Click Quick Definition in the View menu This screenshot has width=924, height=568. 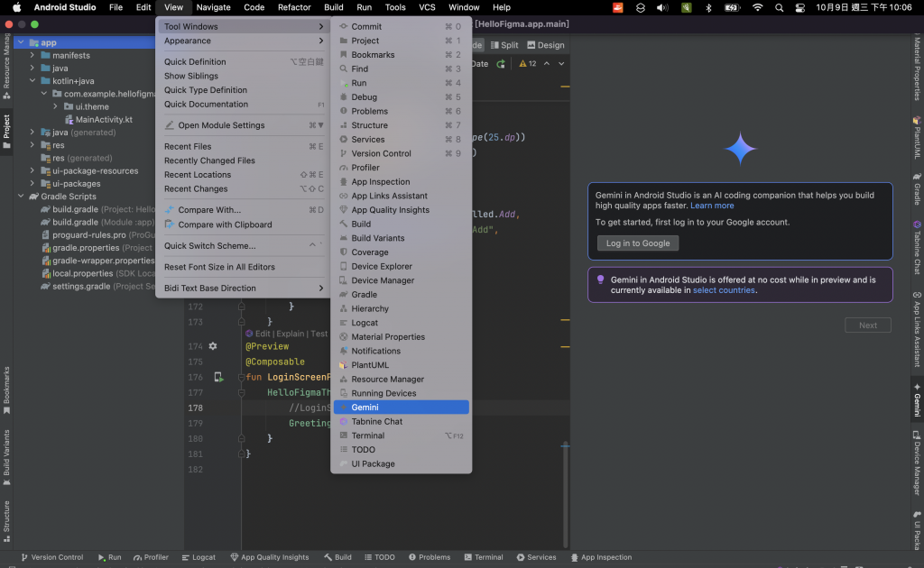[244, 62]
